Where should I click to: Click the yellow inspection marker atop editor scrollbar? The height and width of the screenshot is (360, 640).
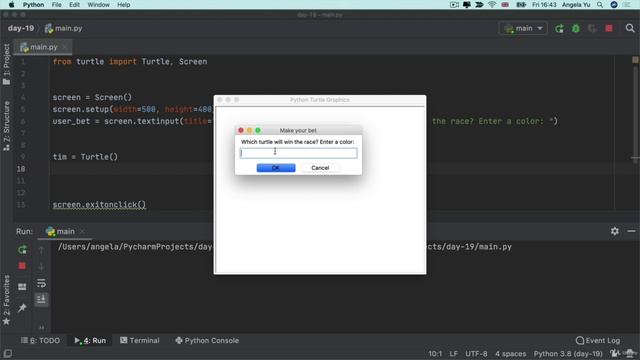coord(635,60)
